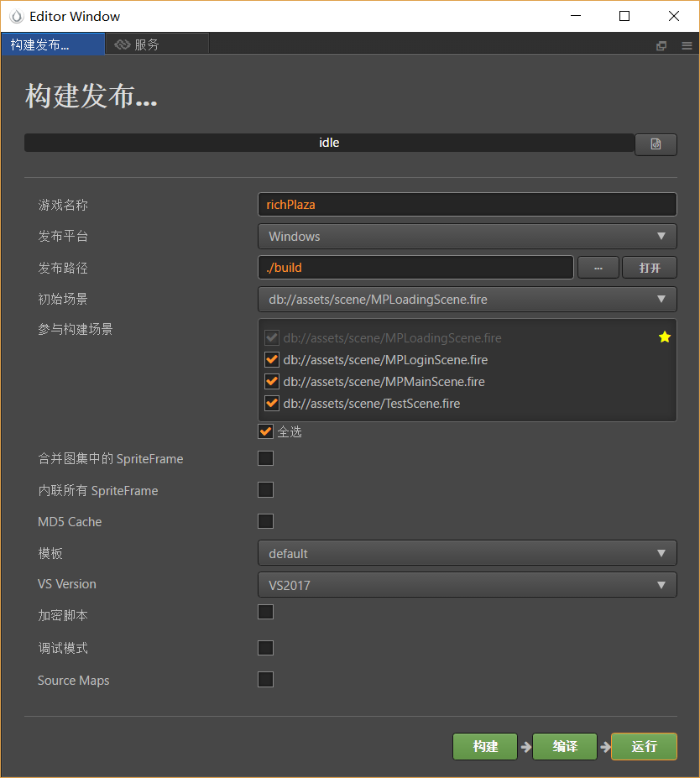The image size is (700, 778).
Task: Click the link icon on 服务 tab
Action: pos(122,44)
